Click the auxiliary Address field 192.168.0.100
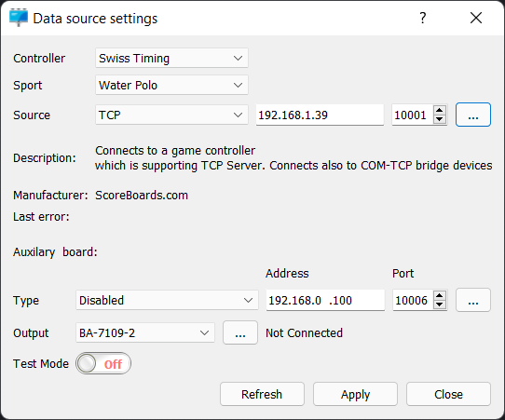This screenshot has width=505, height=420. point(325,300)
